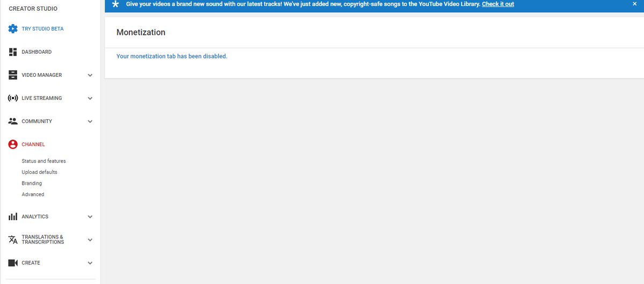Open CREATE menu label
Image resolution: width=644 pixels, height=284 pixels.
31,263
